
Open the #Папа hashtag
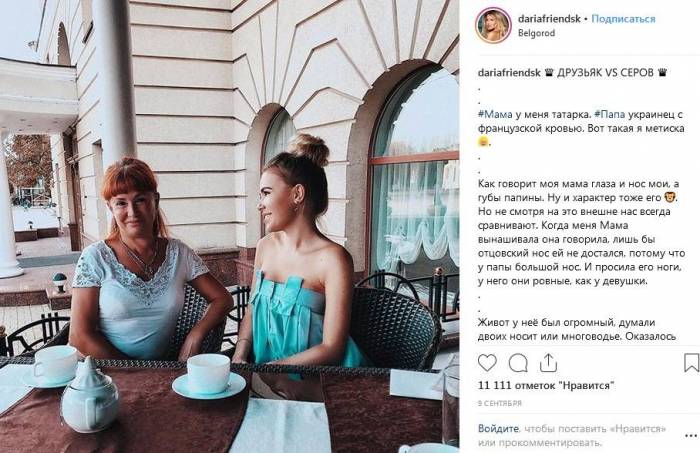pos(610,114)
